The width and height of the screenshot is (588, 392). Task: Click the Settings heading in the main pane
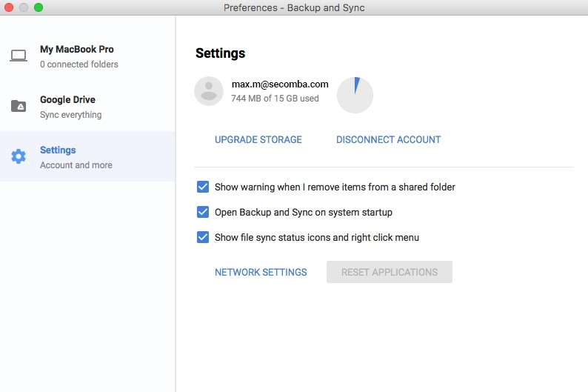pos(220,53)
